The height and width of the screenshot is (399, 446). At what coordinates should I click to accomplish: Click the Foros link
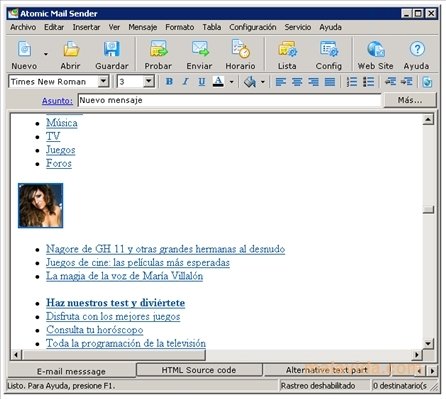click(59, 163)
